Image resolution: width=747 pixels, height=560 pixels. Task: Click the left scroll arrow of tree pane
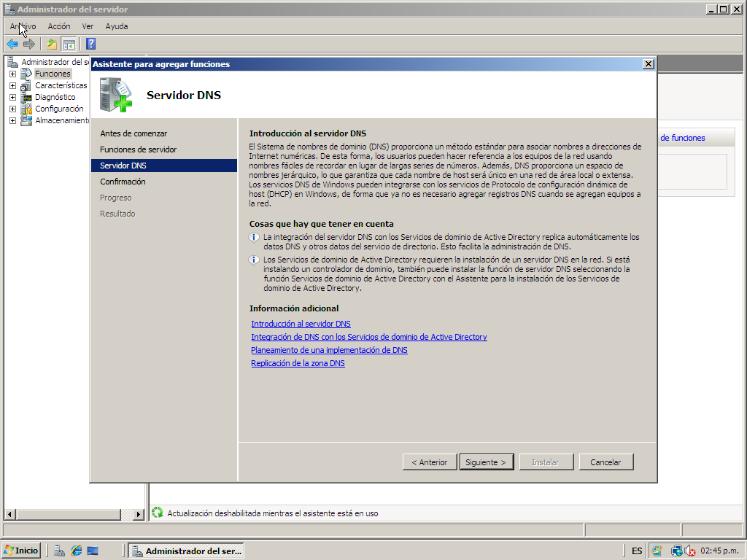click(x=9, y=514)
